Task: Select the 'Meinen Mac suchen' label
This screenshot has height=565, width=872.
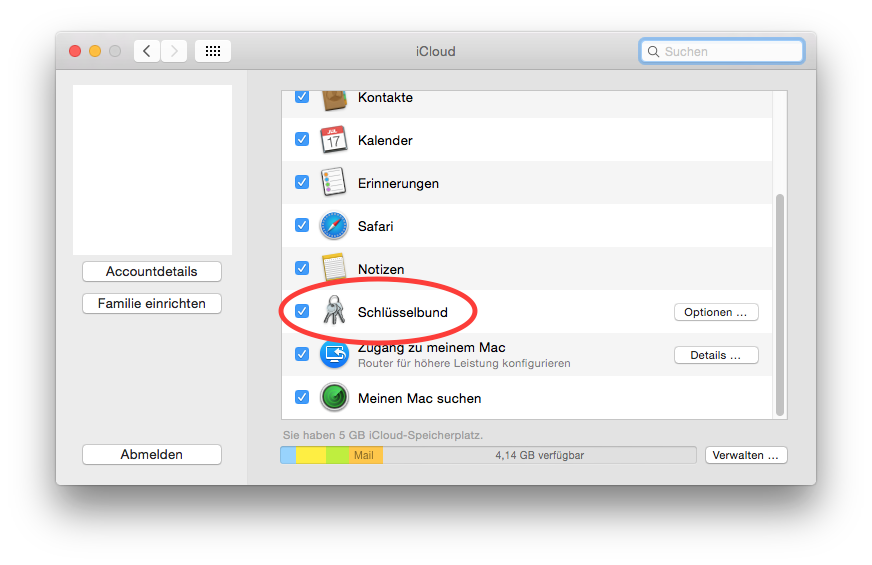Action: [419, 398]
